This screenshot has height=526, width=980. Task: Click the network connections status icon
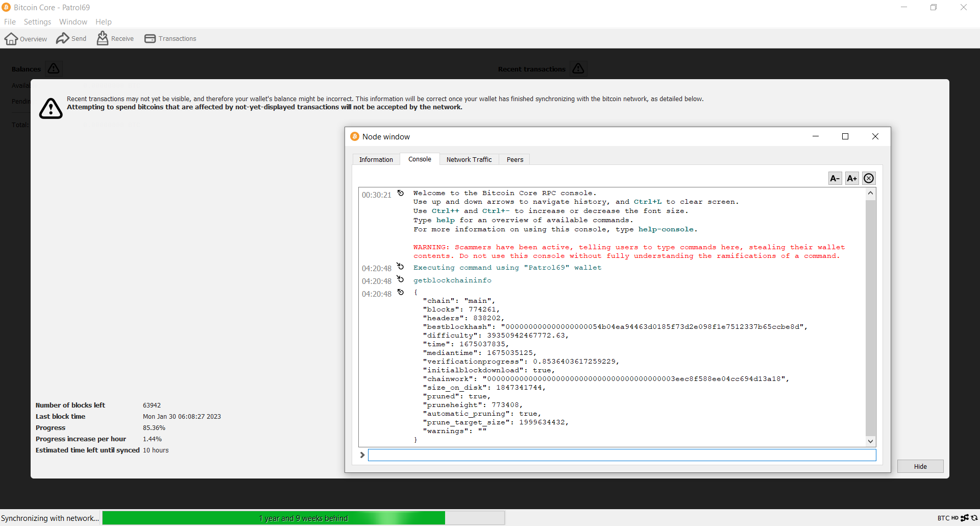point(965,518)
